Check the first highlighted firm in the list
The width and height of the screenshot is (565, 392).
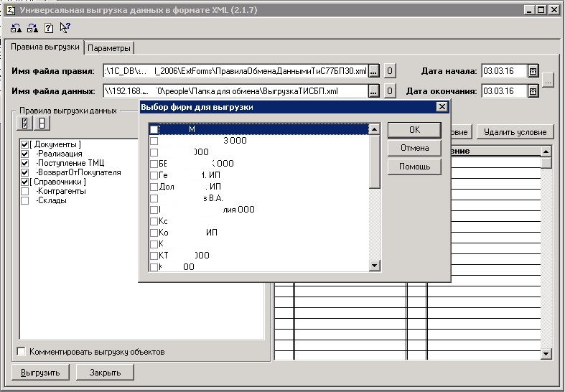click(154, 129)
